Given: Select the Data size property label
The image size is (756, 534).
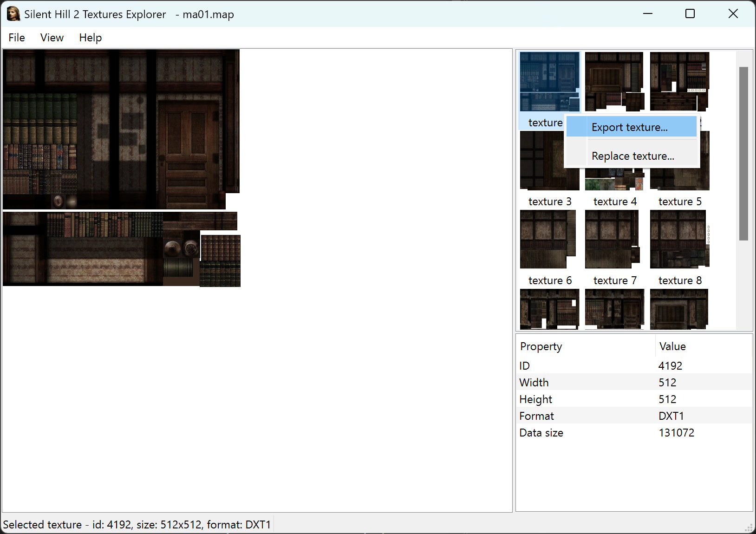Looking at the screenshot, I should coord(541,433).
